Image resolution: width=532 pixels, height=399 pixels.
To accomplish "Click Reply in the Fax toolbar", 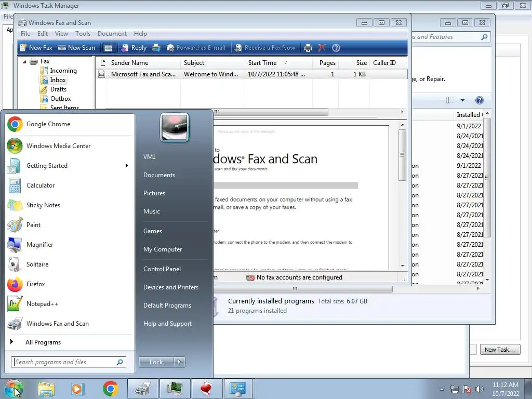I will tap(134, 48).
